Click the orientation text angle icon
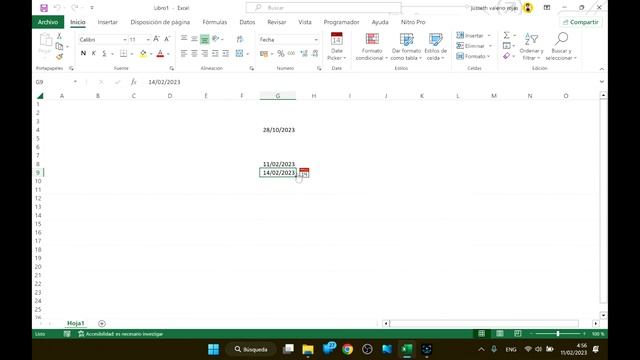The width and height of the screenshot is (640, 360). tap(216, 39)
